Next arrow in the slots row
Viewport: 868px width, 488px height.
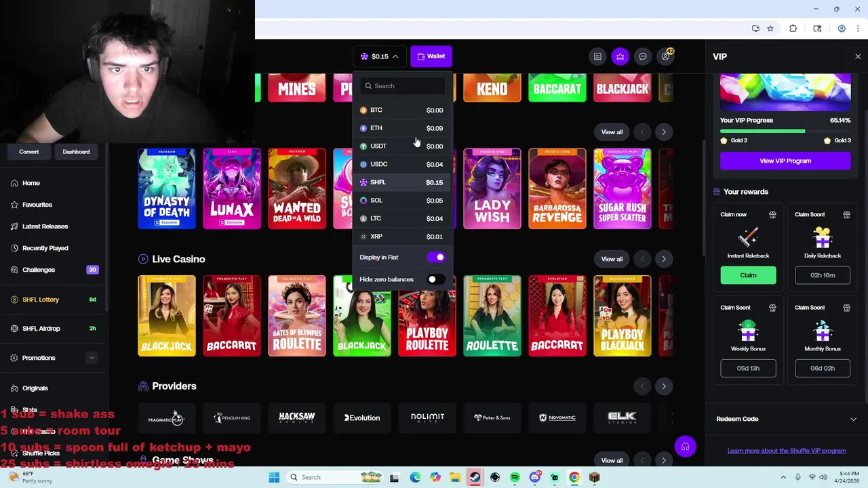[x=664, y=132]
